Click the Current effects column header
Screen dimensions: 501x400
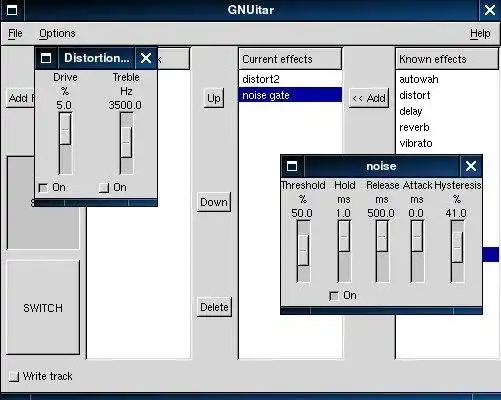pyautogui.click(x=290, y=59)
